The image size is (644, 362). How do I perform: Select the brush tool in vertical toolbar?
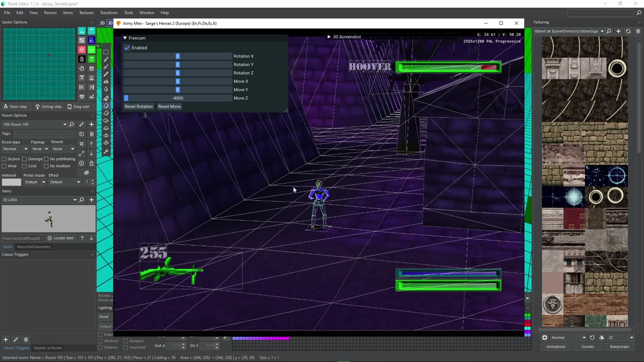point(106,59)
